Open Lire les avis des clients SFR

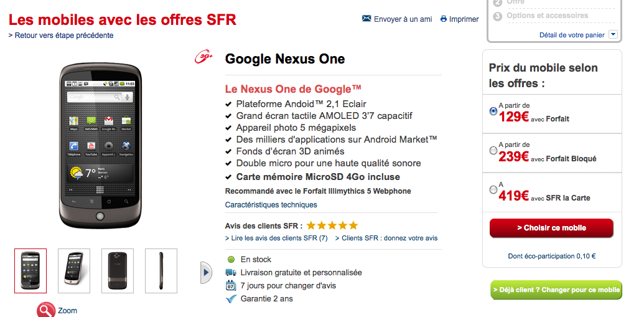tap(276, 238)
